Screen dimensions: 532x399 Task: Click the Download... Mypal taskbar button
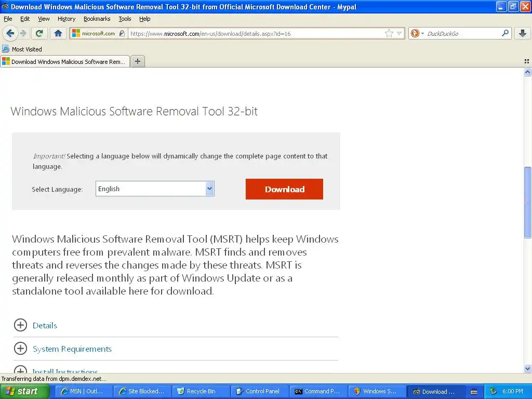(x=435, y=391)
